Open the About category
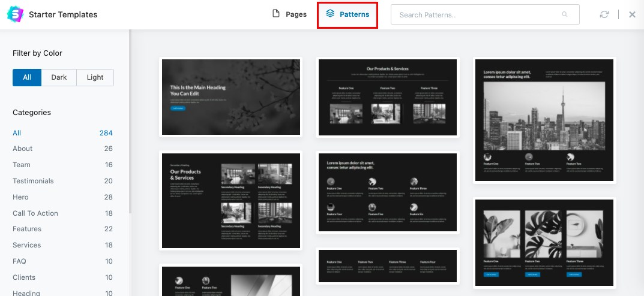This screenshot has height=296, width=644. pos(62,149)
